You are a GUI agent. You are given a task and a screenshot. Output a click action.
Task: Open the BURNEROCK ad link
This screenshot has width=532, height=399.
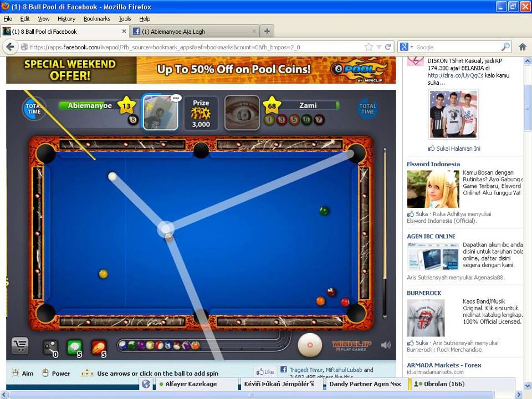tap(424, 293)
